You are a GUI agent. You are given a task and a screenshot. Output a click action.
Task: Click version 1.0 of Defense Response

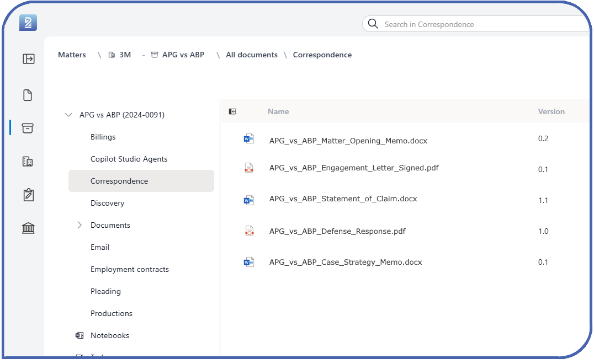pyautogui.click(x=543, y=231)
